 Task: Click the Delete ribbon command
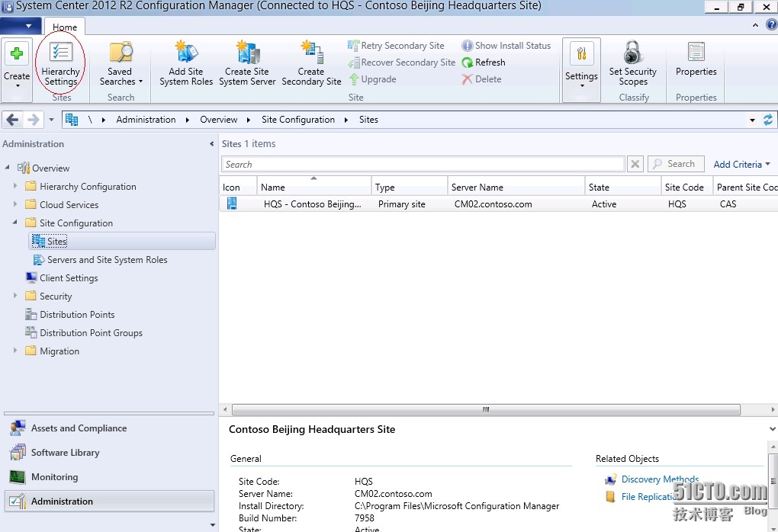click(x=481, y=79)
